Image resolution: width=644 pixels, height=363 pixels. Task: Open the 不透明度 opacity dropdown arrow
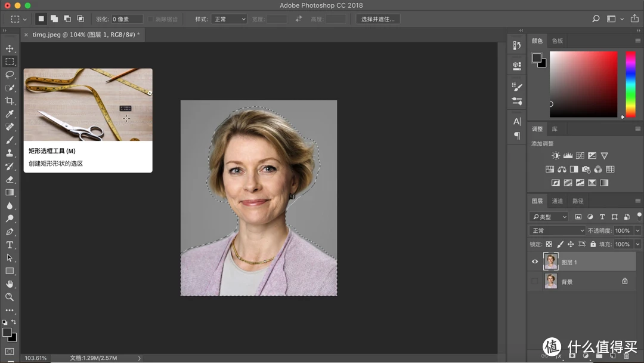[637, 230]
